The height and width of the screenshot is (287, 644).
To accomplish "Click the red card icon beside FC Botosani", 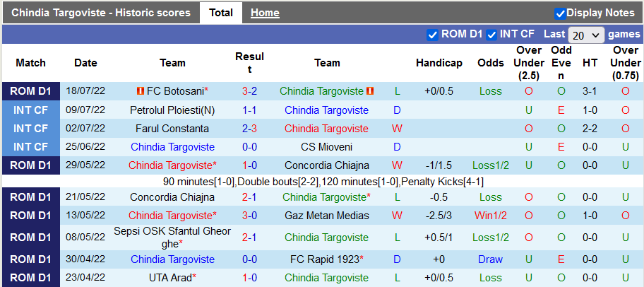I will pos(140,91).
